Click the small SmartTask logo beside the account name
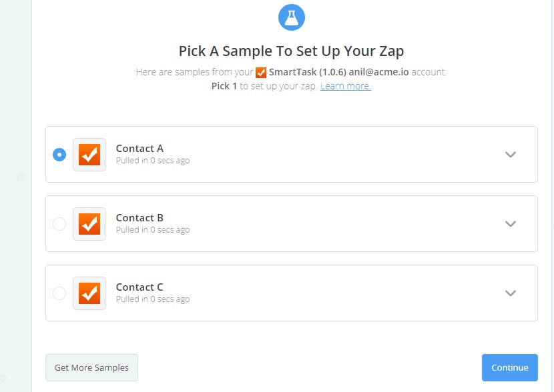This screenshot has width=554, height=392. [x=261, y=73]
